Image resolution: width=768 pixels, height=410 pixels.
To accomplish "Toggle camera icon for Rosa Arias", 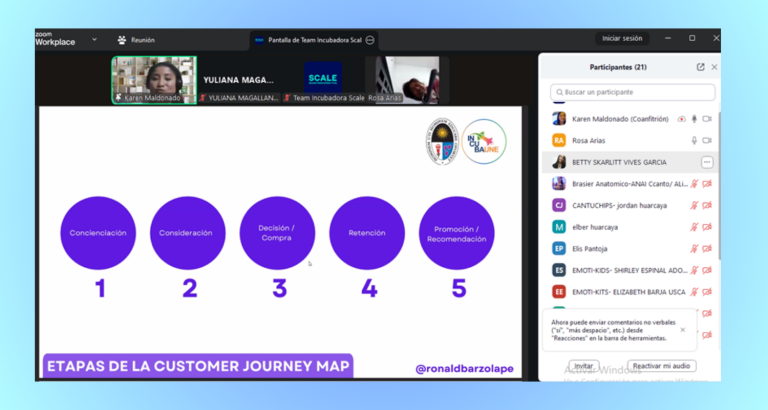I will coord(707,140).
